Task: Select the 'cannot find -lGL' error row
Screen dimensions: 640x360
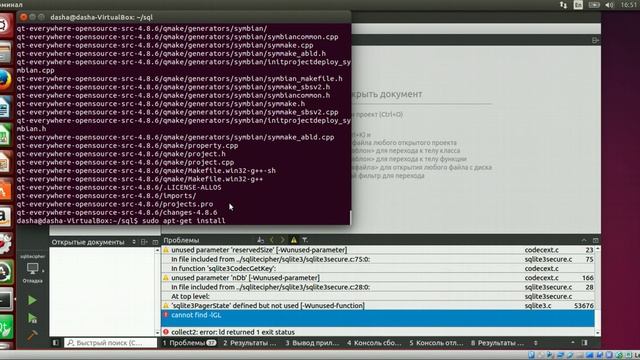Action: coord(378,318)
